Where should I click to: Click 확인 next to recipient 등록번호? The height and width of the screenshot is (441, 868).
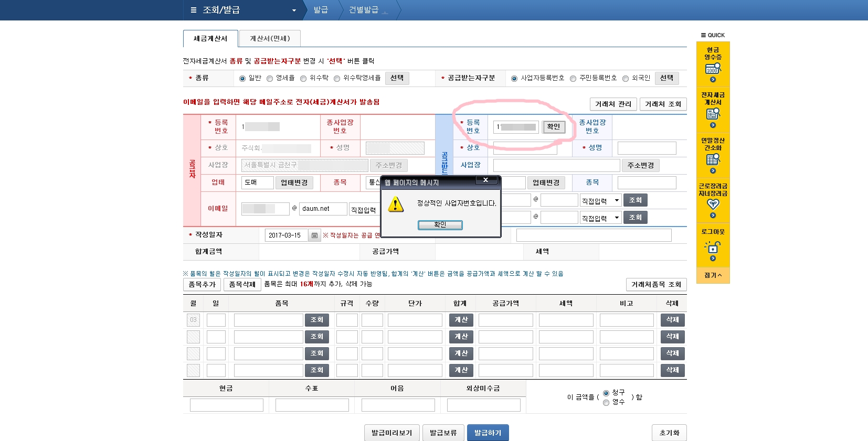(x=554, y=127)
